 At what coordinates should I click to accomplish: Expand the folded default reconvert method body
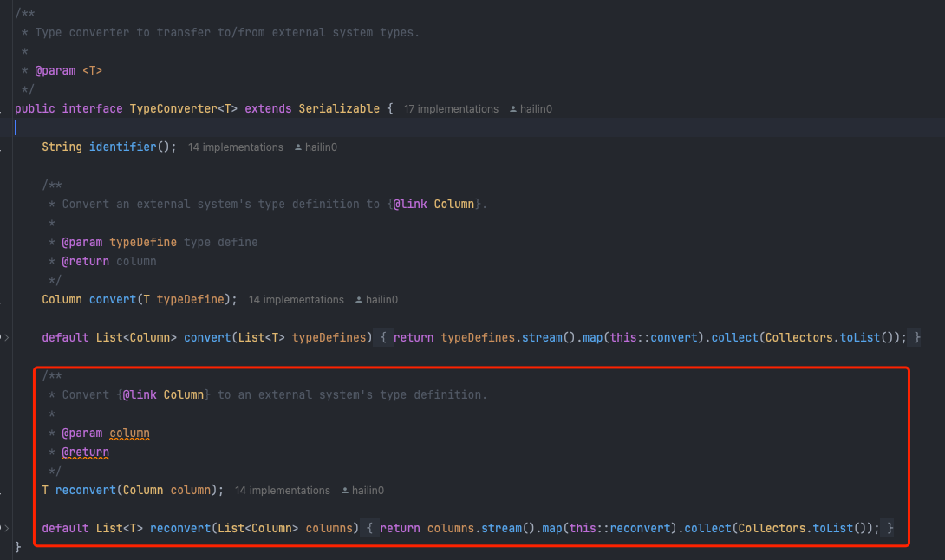click(6, 528)
